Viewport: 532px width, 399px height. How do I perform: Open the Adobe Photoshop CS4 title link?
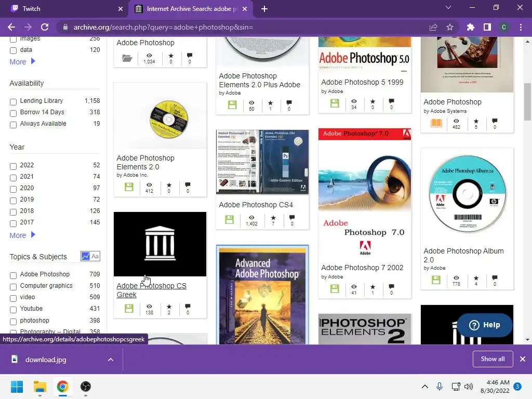256,205
